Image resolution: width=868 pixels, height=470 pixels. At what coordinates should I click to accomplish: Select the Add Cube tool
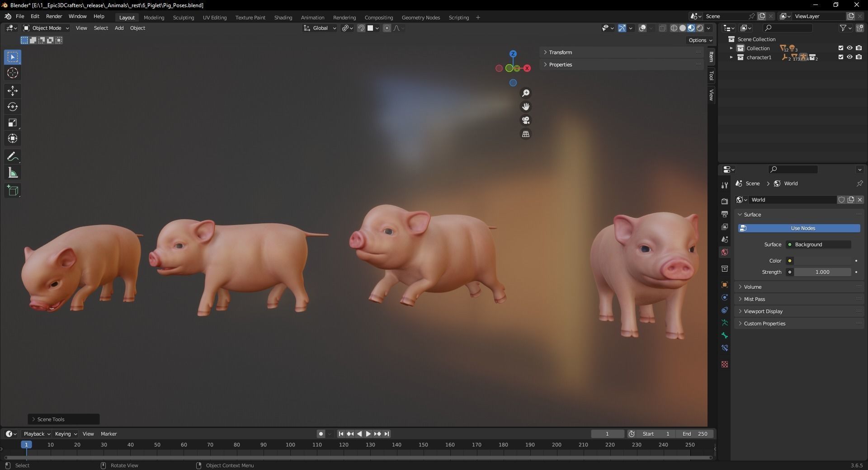tap(13, 191)
